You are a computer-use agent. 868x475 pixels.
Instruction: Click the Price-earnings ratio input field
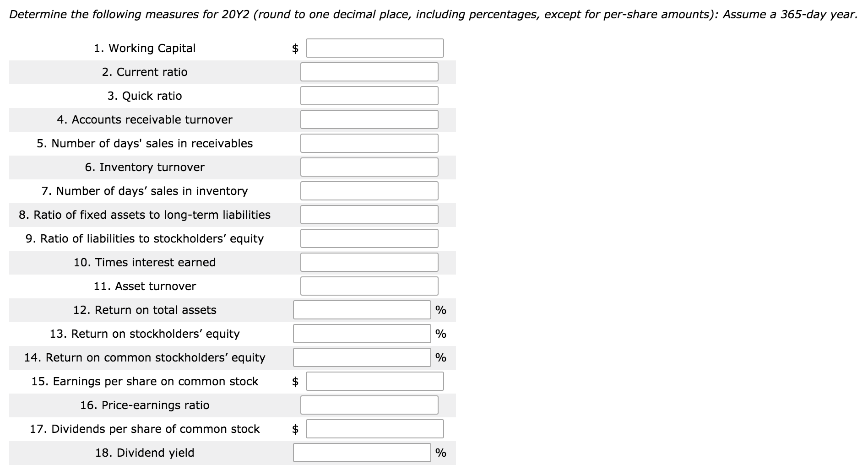[369, 405]
